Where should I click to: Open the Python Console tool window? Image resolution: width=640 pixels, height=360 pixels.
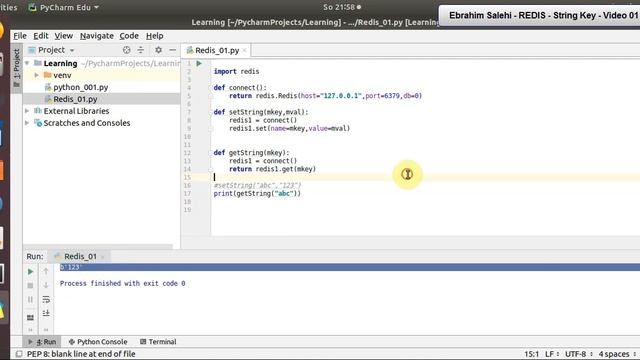point(98,342)
